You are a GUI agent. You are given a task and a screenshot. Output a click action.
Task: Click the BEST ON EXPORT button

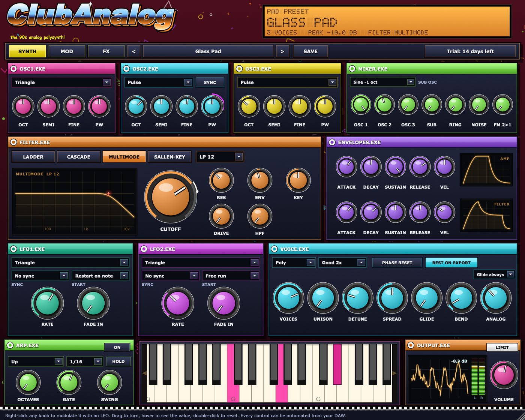(x=451, y=262)
